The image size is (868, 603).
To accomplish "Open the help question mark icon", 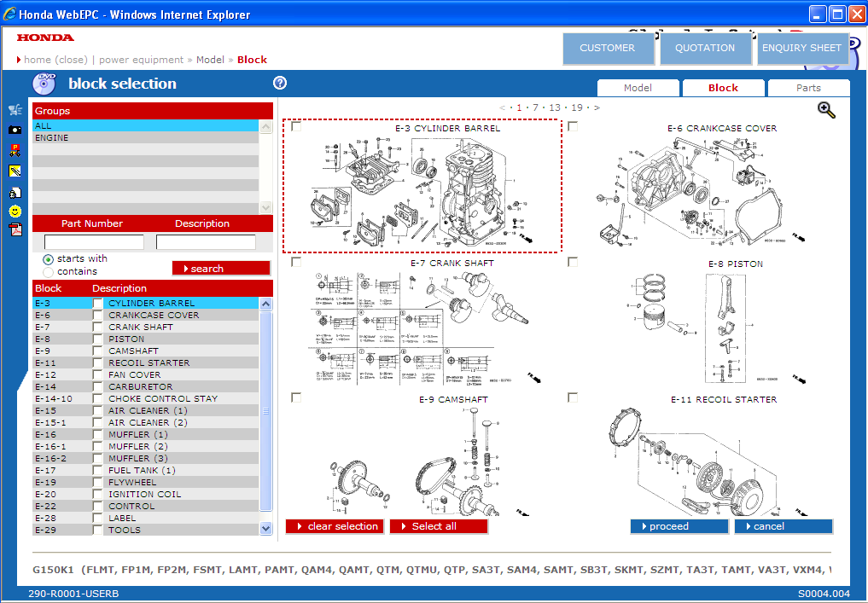I will point(280,83).
